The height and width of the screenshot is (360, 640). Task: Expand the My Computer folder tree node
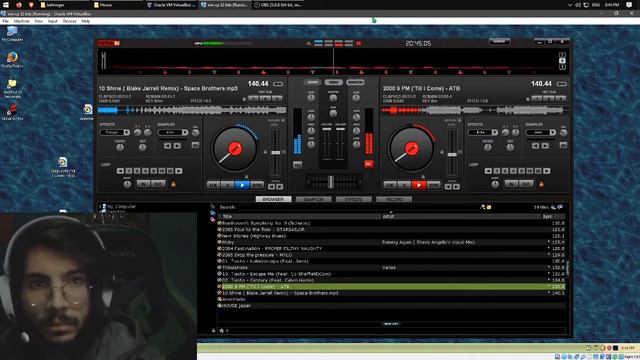point(100,207)
